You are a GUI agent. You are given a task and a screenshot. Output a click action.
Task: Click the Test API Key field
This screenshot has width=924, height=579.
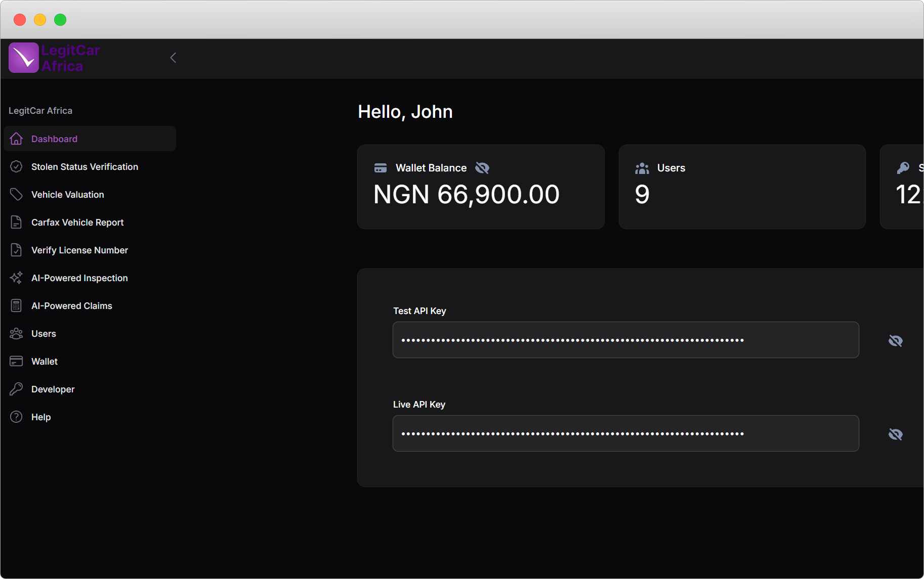point(625,340)
